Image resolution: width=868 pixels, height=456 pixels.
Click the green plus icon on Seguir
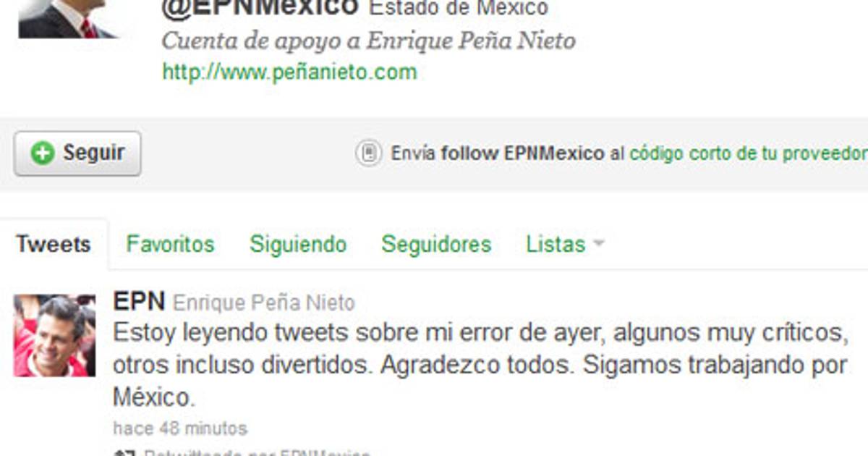(x=43, y=153)
